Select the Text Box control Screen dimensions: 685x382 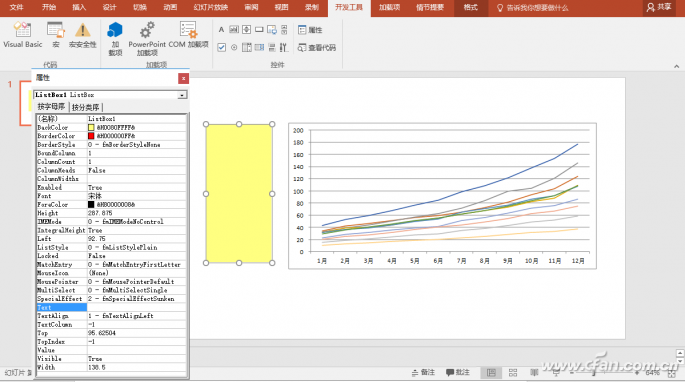[x=234, y=30]
